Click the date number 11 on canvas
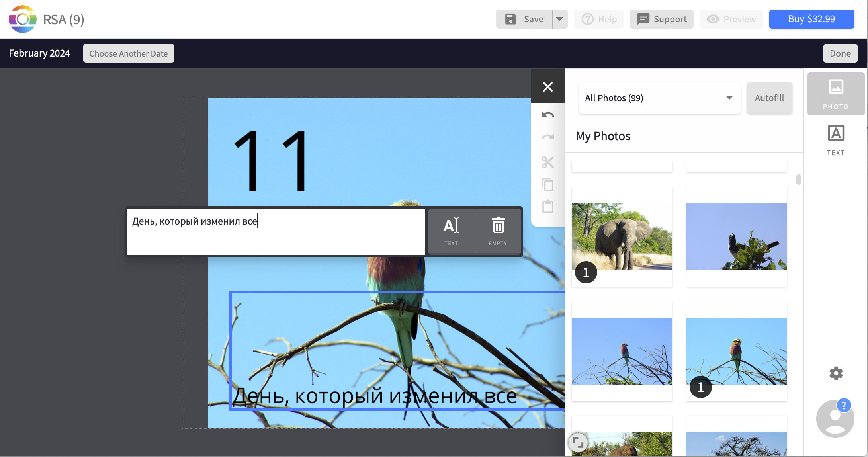This screenshot has width=868, height=457. pyautogui.click(x=271, y=160)
